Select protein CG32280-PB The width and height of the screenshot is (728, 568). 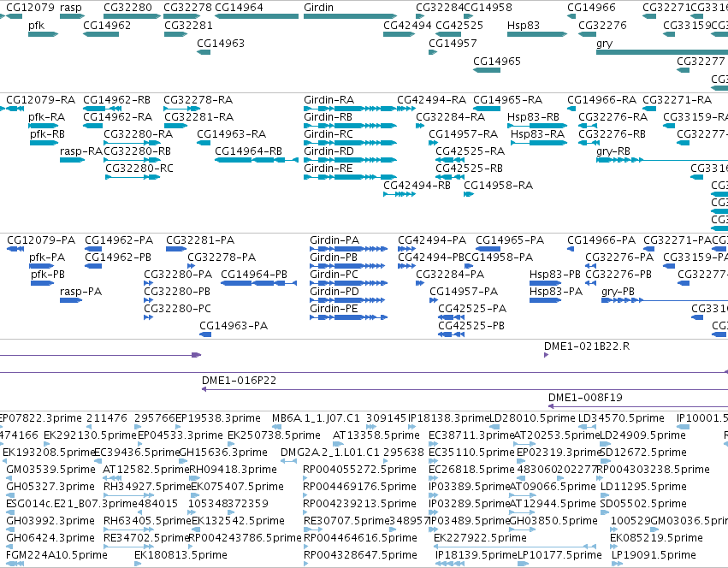177,292
